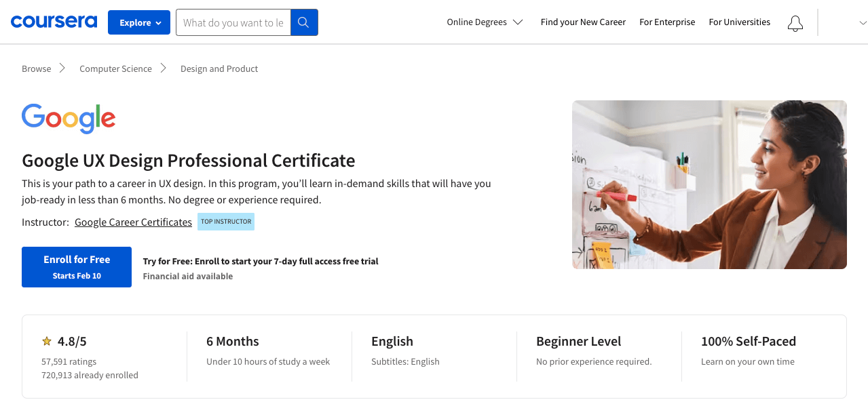The height and width of the screenshot is (404, 868).
Task: Expand the Online Degrees menu
Action: point(485,22)
